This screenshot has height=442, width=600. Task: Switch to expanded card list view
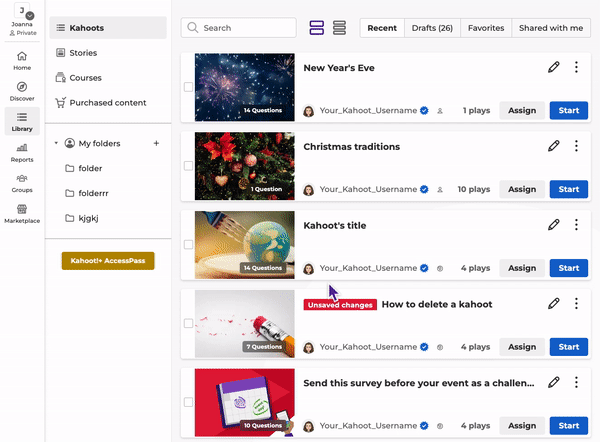click(x=316, y=28)
